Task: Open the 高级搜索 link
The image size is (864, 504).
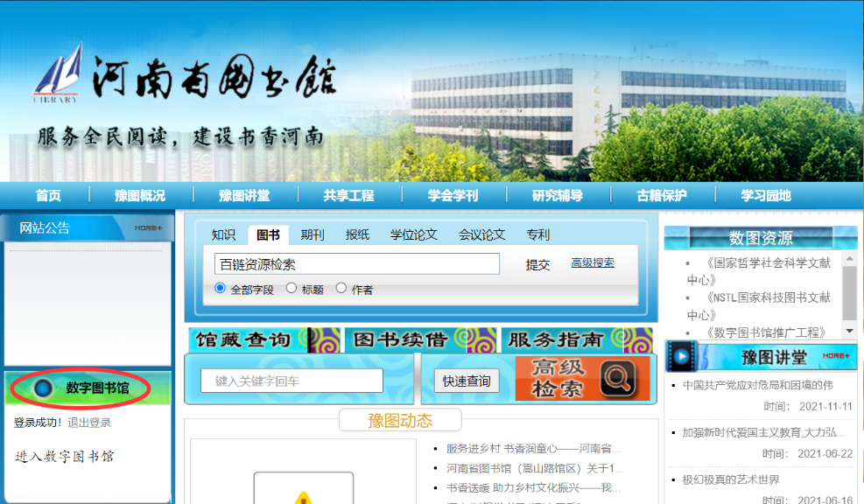Action: point(593,262)
